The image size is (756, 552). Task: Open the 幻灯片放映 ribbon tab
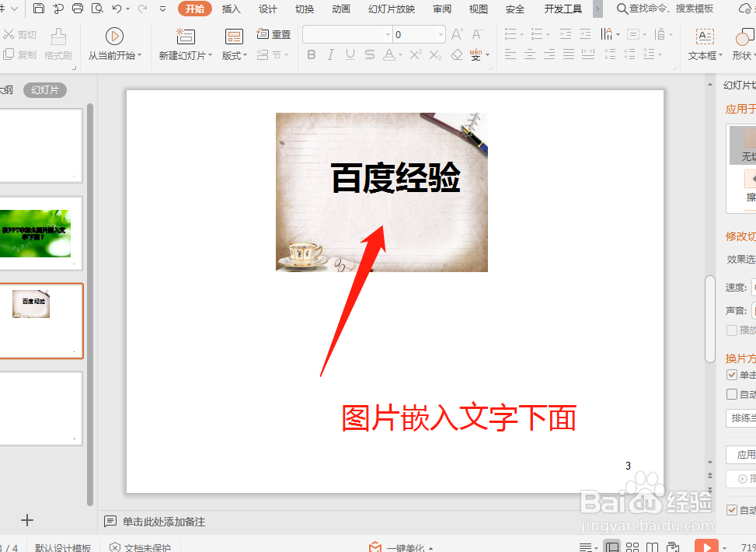tap(392, 9)
